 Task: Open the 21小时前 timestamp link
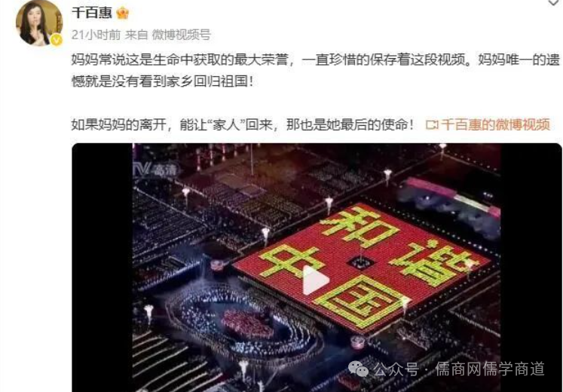coord(96,35)
